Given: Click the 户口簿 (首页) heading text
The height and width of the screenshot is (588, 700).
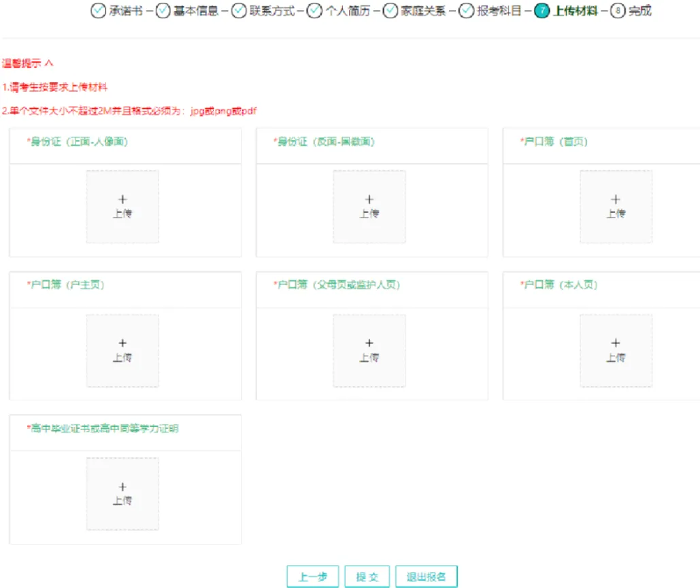Looking at the screenshot, I should (x=554, y=142).
